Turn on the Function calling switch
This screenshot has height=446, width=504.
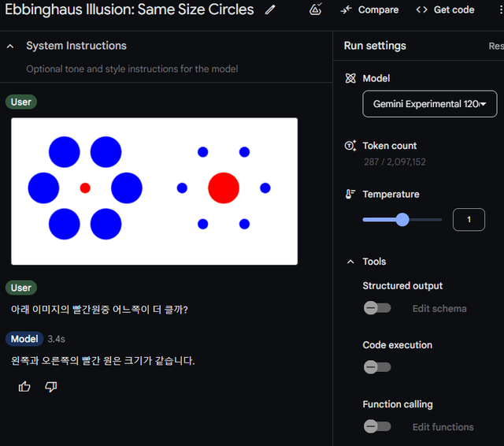point(376,426)
